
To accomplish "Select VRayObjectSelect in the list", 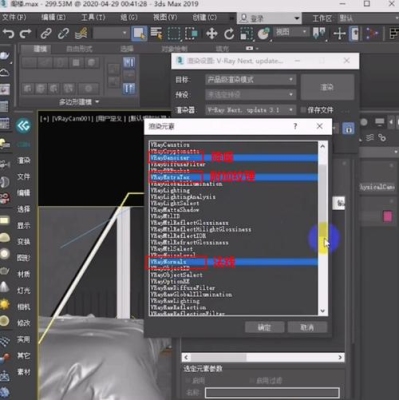I will click(x=233, y=275).
